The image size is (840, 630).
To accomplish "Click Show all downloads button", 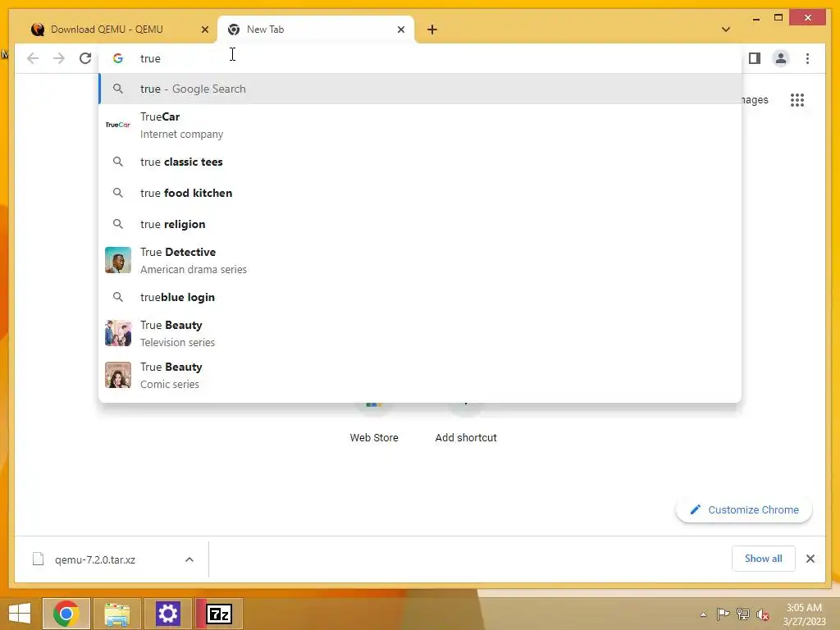I will tap(764, 559).
